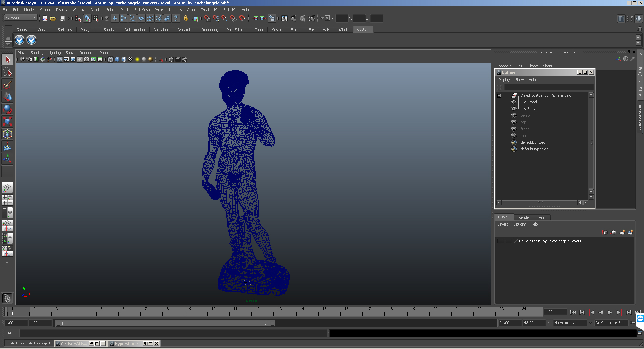Open the Render layer tab
Screen dimensions: 644x349
coord(524,217)
